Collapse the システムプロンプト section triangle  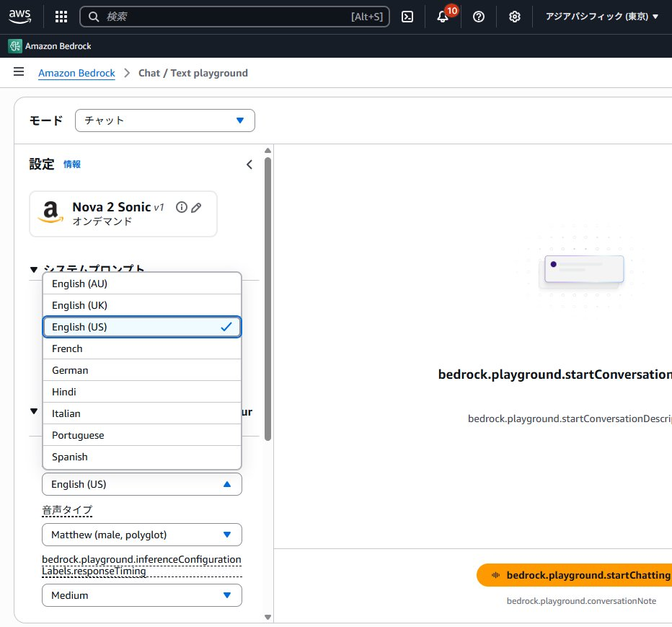(x=34, y=269)
